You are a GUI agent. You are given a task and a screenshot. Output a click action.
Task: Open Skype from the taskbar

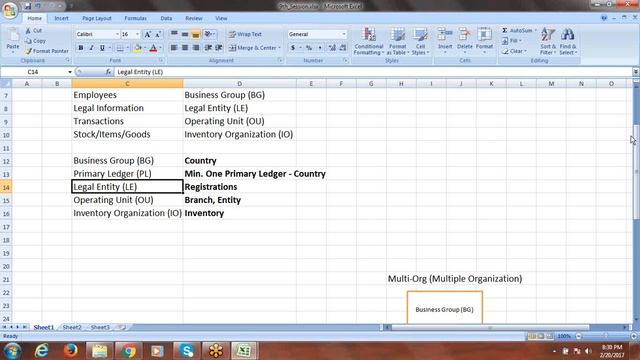click(x=187, y=351)
